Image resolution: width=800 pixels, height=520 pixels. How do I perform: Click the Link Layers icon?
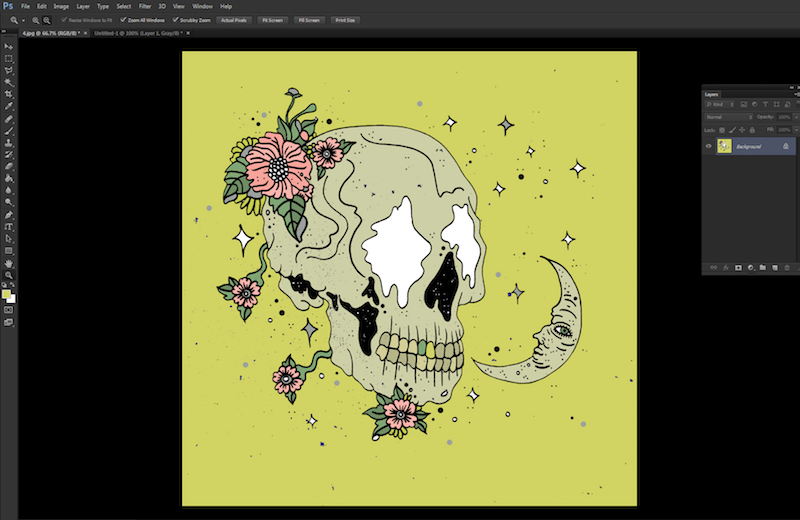point(713,267)
